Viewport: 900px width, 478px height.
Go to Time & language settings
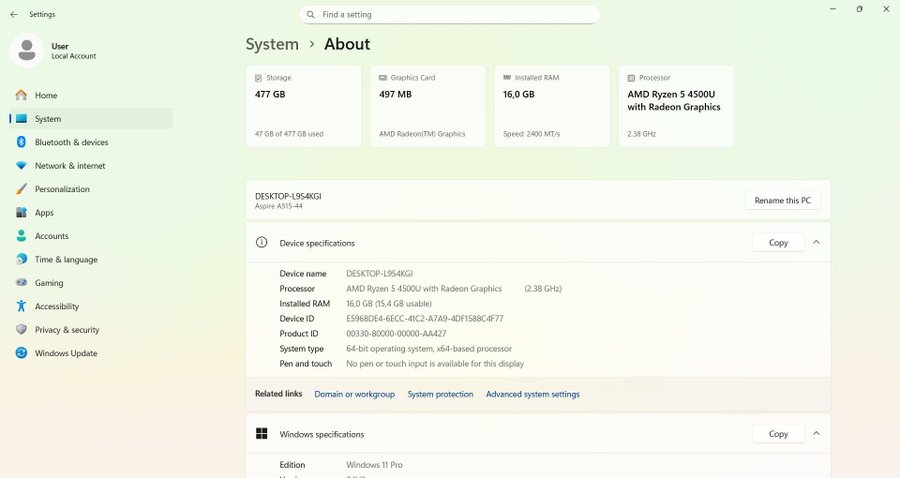click(x=66, y=260)
